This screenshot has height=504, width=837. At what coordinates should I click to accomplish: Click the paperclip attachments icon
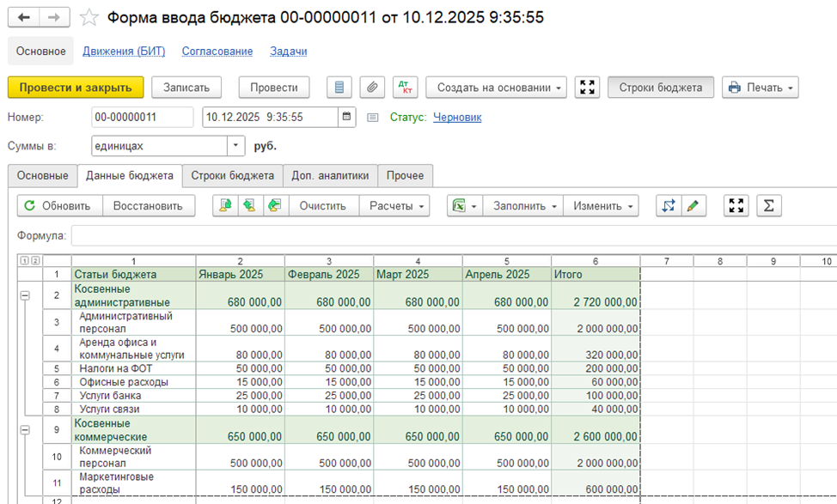(371, 88)
